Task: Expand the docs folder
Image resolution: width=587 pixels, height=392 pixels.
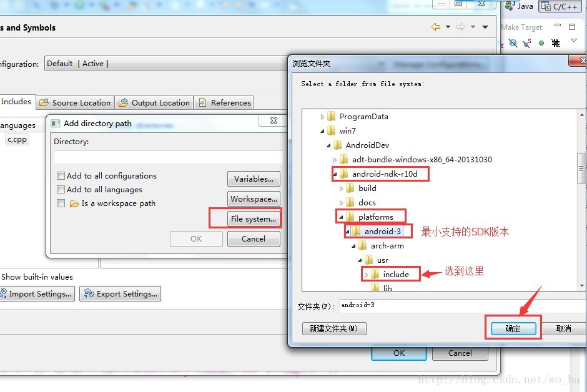Action: (x=341, y=203)
